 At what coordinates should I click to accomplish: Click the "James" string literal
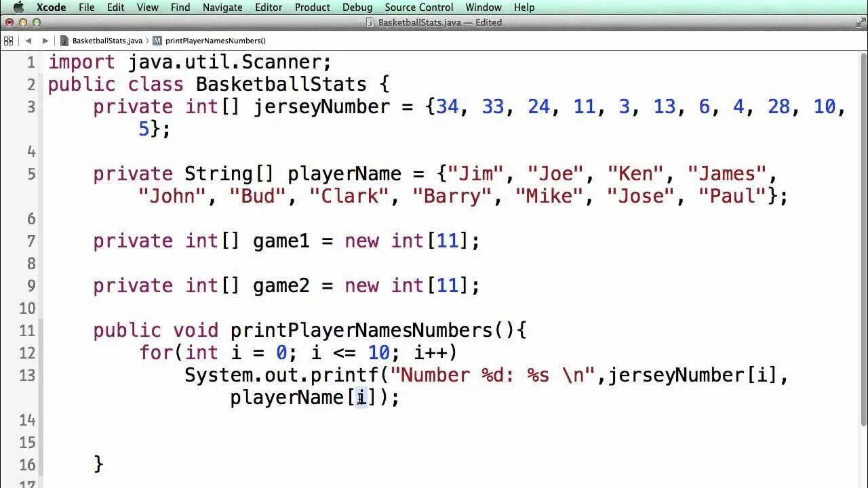click(x=727, y=174)
